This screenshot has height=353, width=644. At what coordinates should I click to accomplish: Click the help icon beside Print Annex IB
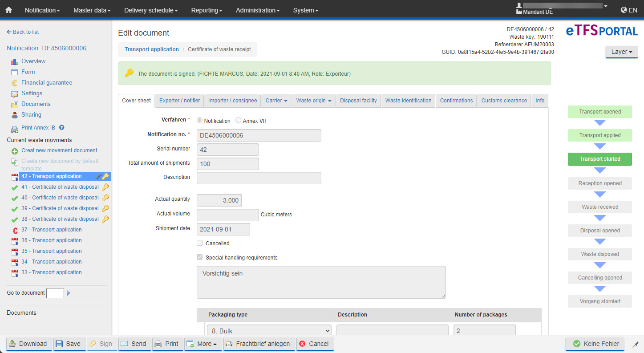62,128
